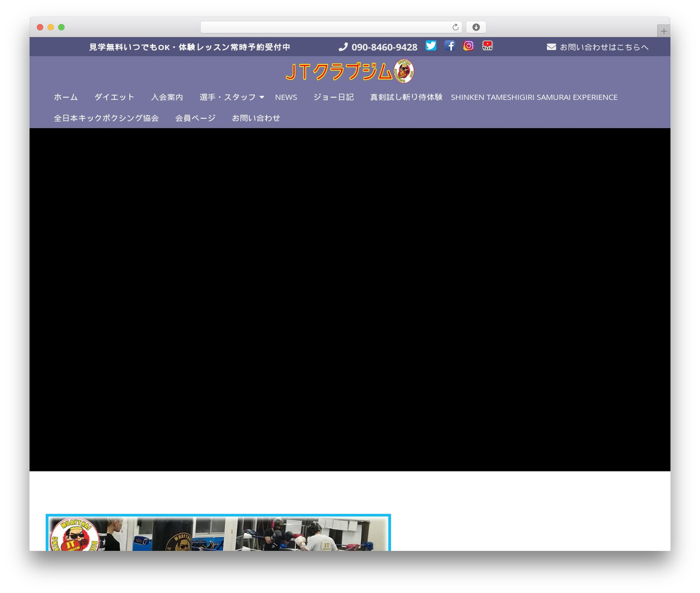Click the envelope icon for contact
Viewport: 700px width, 593px height.
click(x=551, y=47)
